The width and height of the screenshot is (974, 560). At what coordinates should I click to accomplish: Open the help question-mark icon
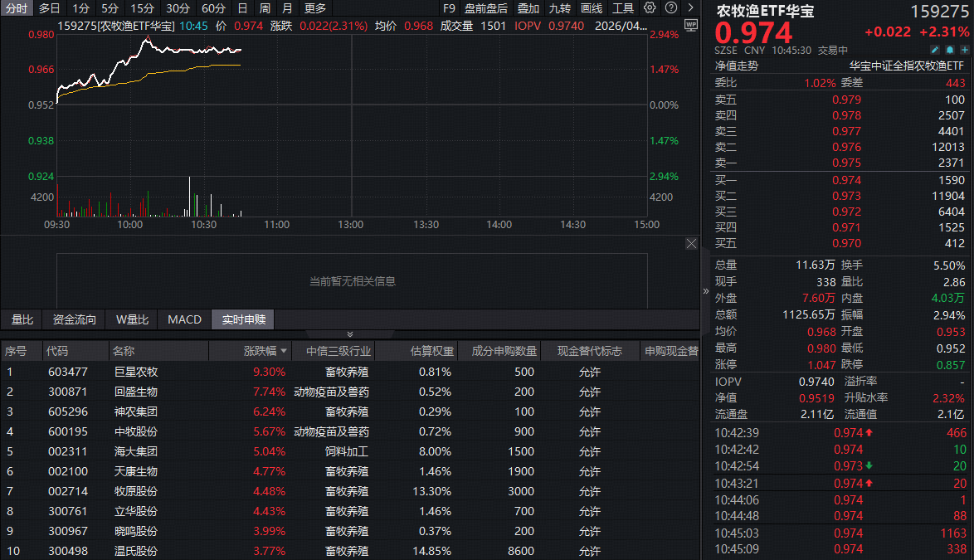click(670, 7)
